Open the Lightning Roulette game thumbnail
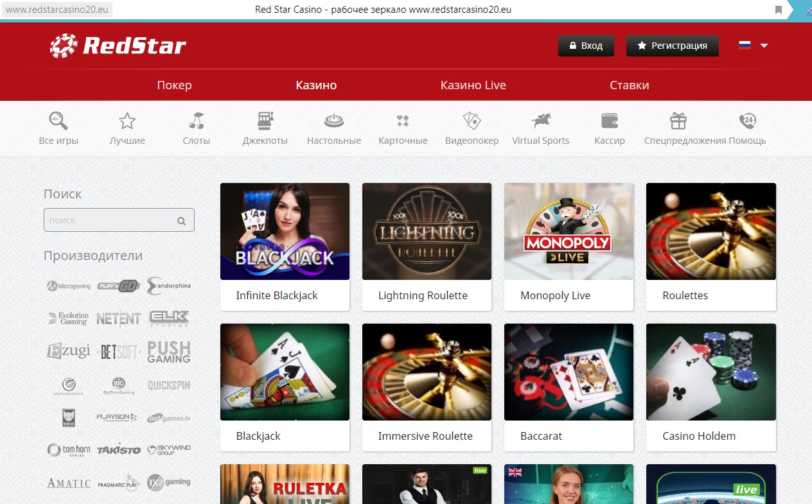 pyautogui.click(x=427, y=231)
